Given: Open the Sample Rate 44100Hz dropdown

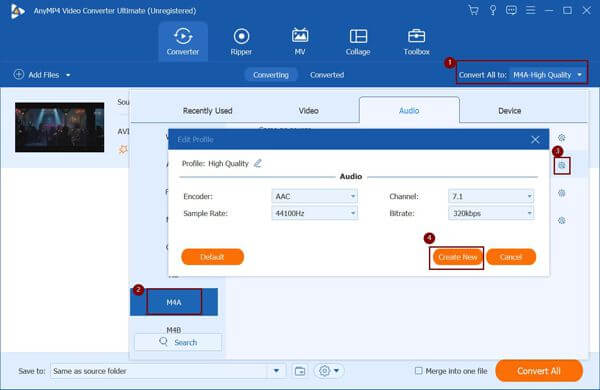Looking at the screenshot, I should tap(315, 213).
